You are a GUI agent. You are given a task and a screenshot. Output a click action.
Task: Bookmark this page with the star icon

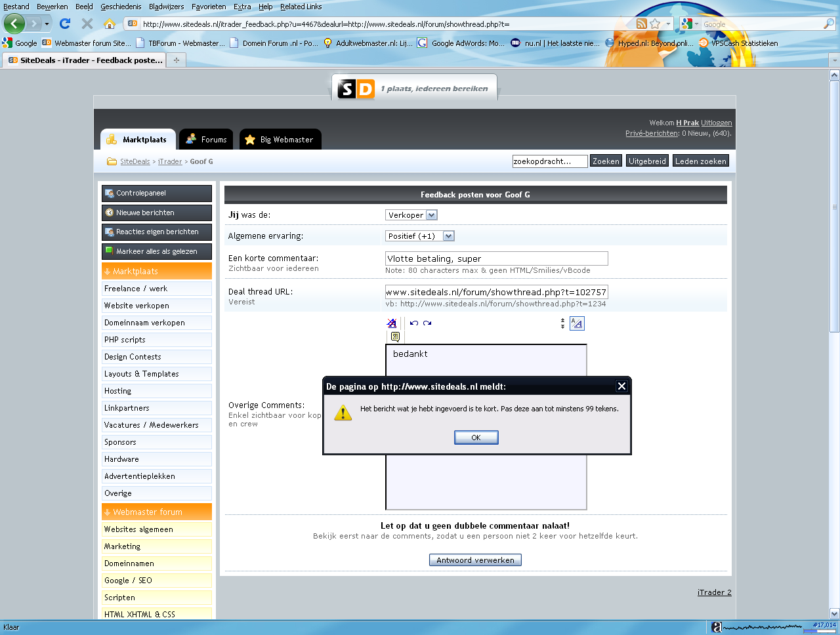(x=655, y=24)
